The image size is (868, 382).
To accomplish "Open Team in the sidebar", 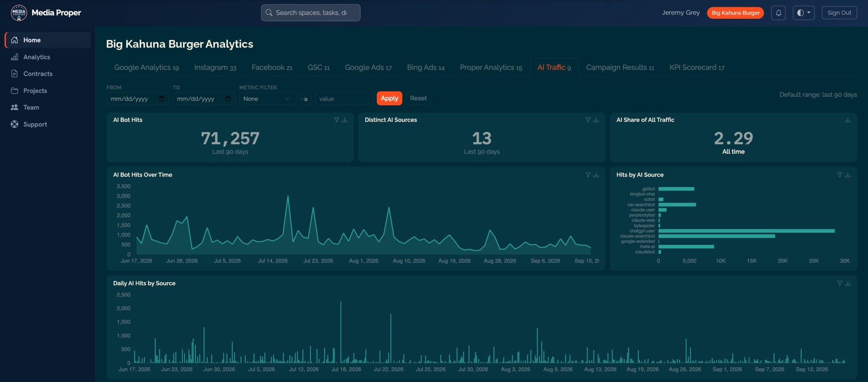I will coord(48,107).
